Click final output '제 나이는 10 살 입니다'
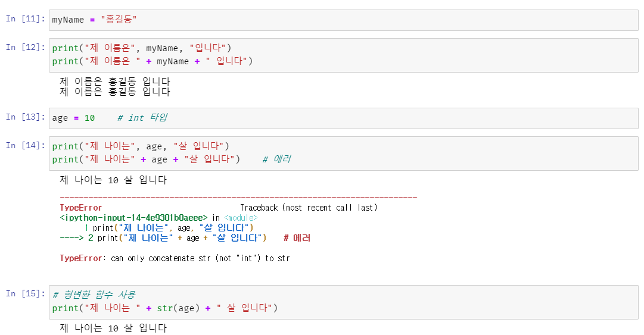This screenshot has width=644, height=335. (113, 328)
